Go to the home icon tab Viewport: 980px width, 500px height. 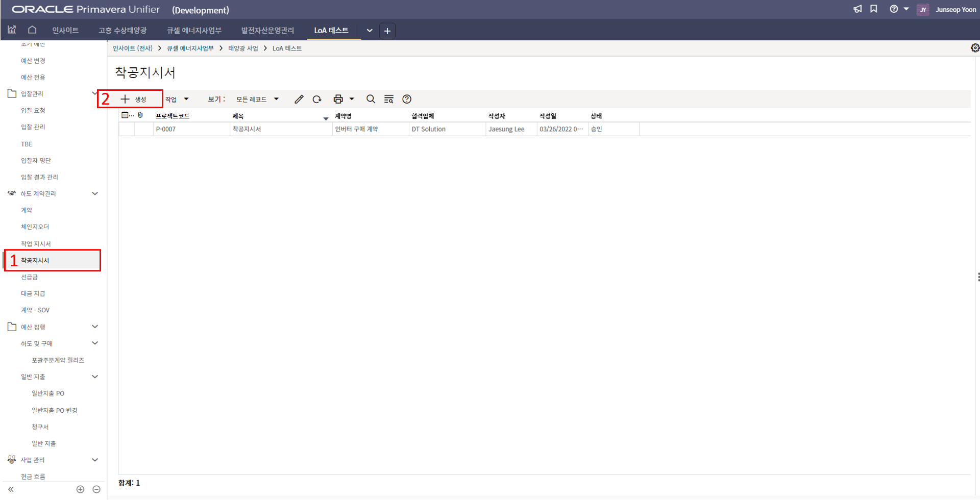point(32,30)
